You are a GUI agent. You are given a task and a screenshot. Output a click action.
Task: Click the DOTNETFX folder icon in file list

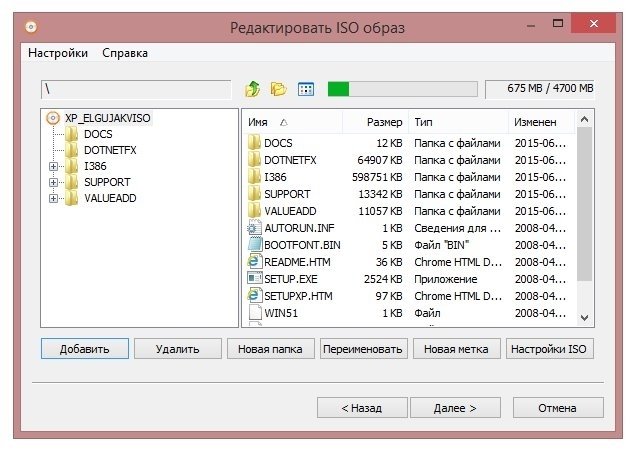(254, 160)
